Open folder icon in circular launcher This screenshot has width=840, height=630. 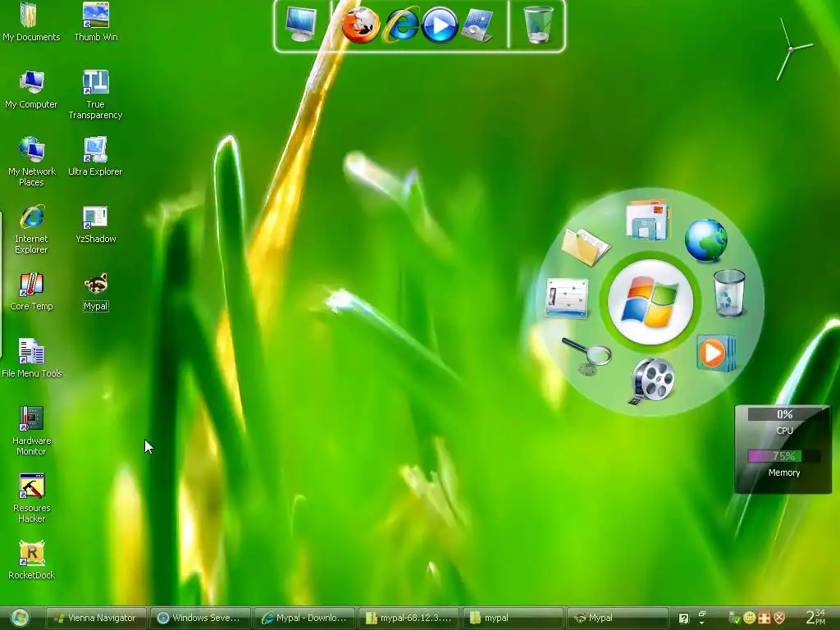(x=585, y=246)
